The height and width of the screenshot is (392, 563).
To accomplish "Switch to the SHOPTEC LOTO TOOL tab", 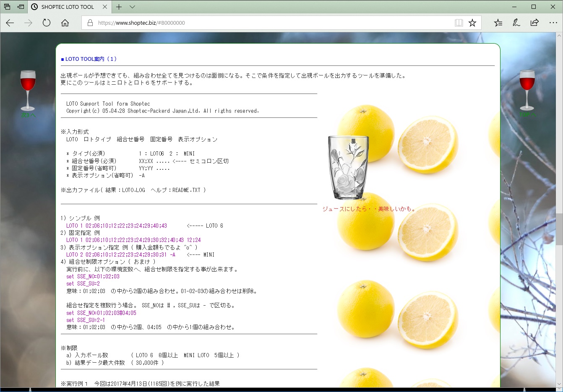I will click(x=68, y=7).
